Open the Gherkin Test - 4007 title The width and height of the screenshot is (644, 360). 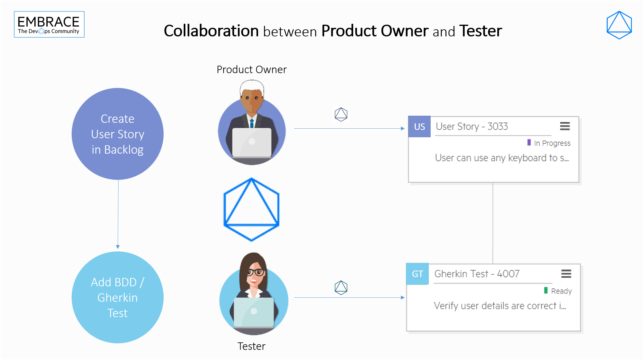point(477,274)
